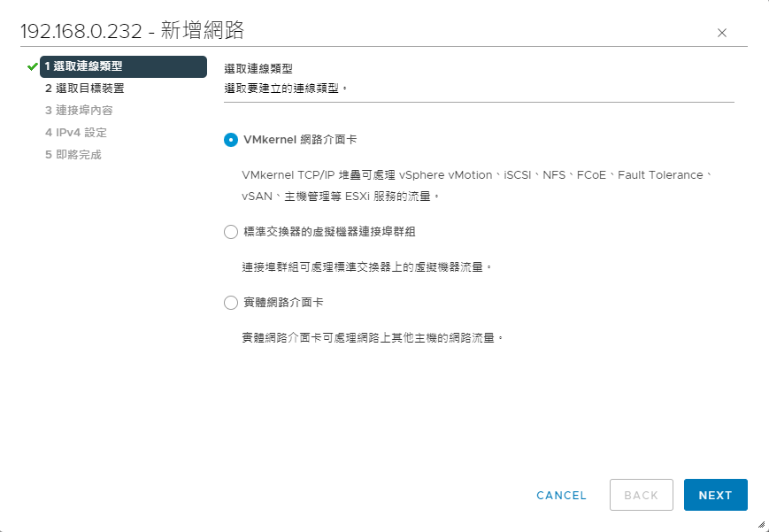Viewport: 769px width, 532px height.
Task: Open wizard step 1 選取連線類型
Action: [123, 66]
